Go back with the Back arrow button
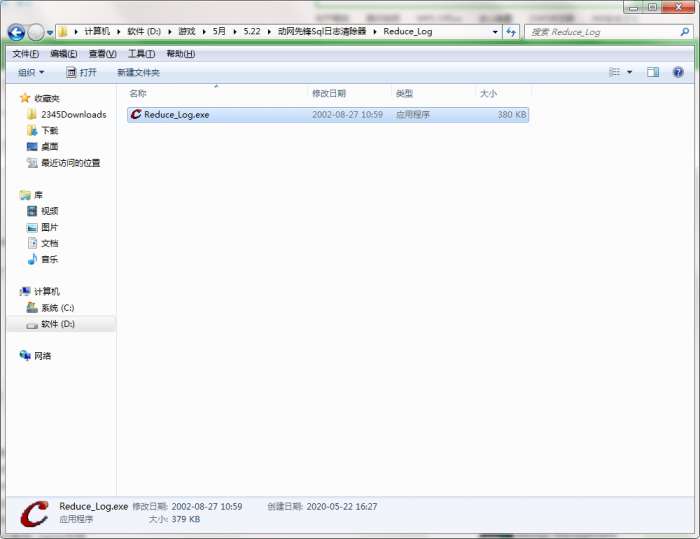 coord(17,32)
